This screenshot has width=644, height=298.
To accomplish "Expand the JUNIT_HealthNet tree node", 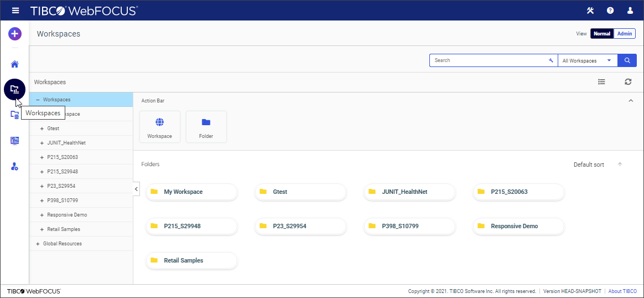I will 42,143.
